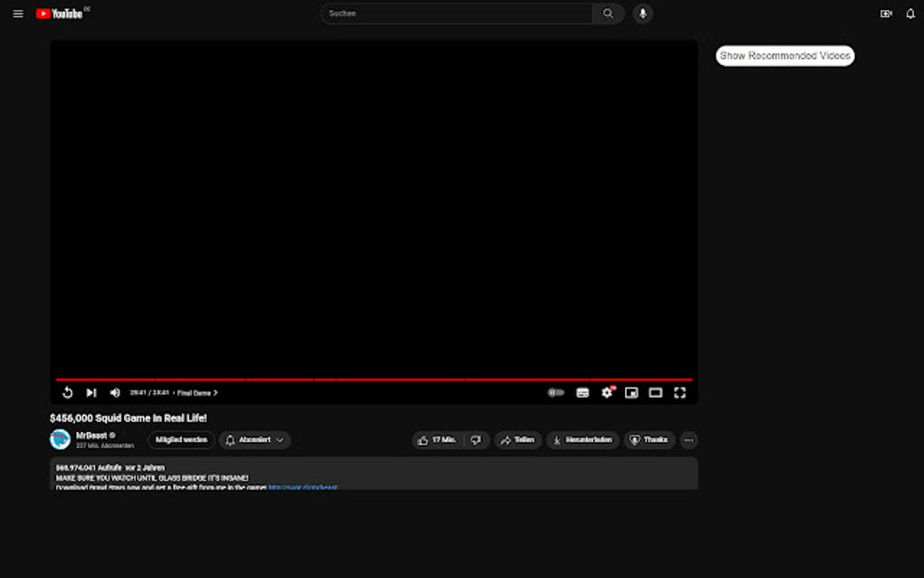This screenshot has height=578, width=924.
Task: Dislike the video
Action: point(475,439)
